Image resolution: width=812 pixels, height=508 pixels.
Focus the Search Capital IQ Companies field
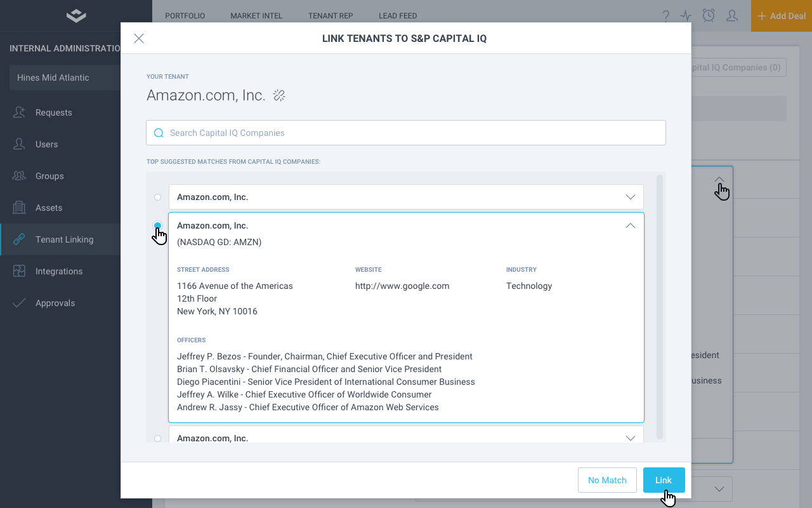pos(406,133)
